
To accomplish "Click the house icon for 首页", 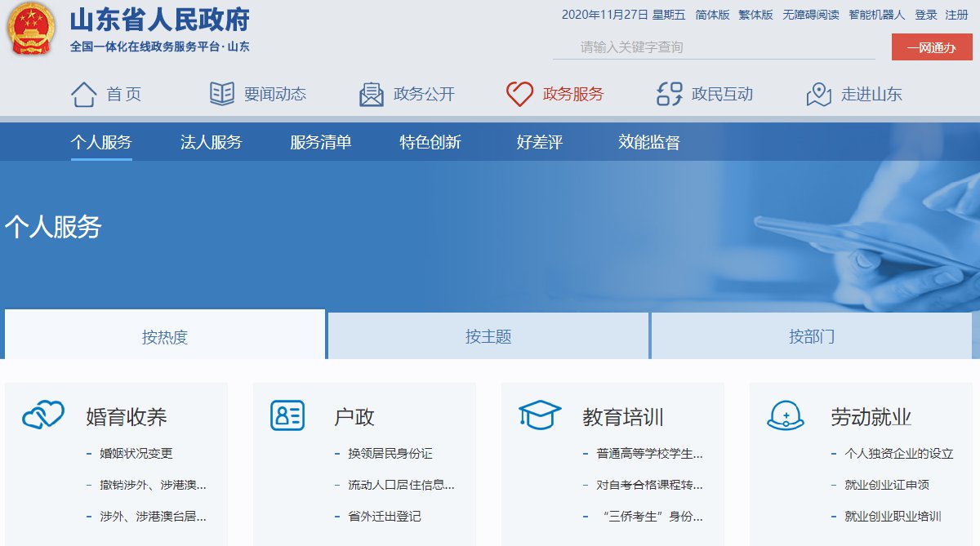I will [x=84, y=94].
